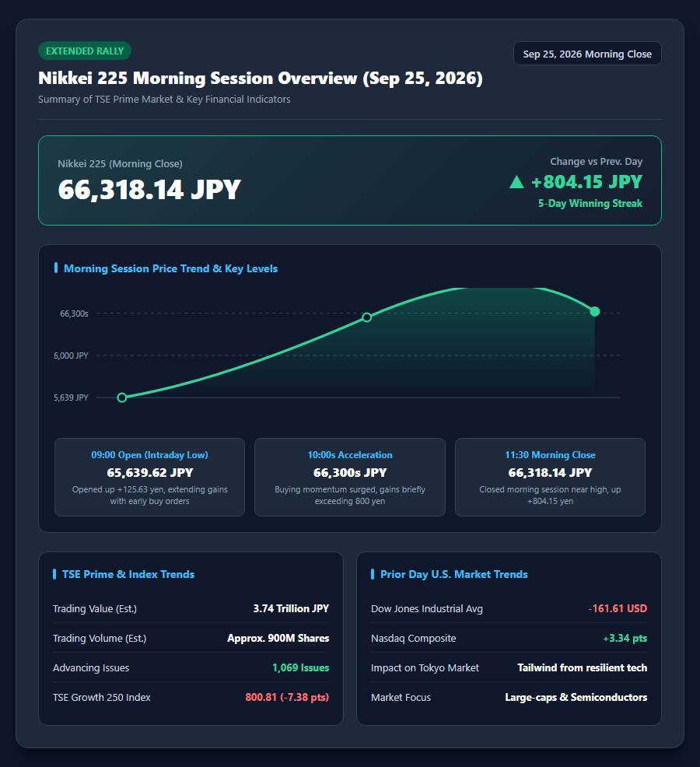Click the green up-triangle gain icon
Image resolution: width=700 pixels, height=767 pixels.
click(x=516, y=183)
